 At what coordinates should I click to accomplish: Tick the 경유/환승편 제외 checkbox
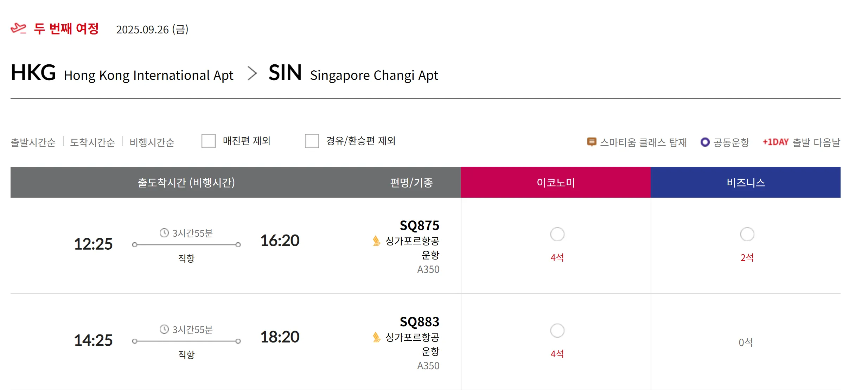[312, 141]
